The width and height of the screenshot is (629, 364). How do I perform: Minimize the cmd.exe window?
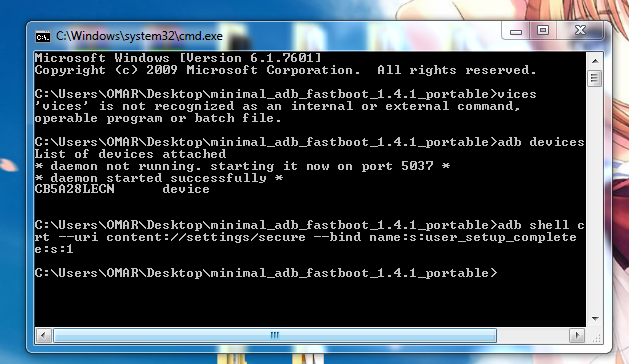click(x=516, y=31)
